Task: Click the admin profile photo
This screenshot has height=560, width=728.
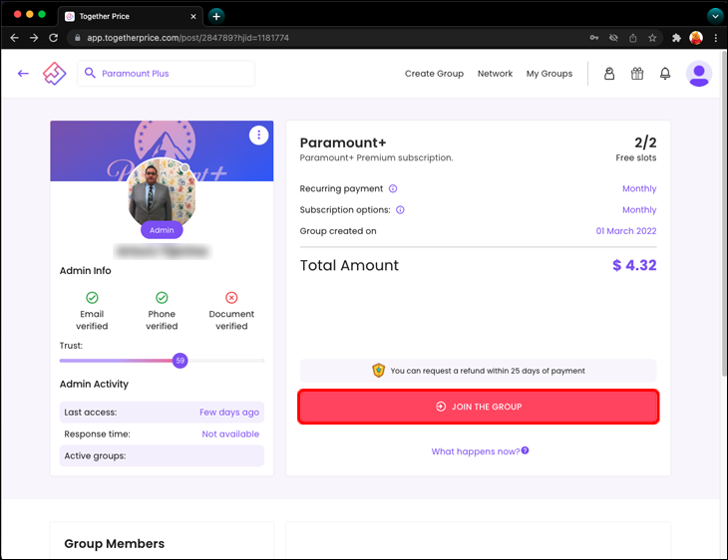Action: 162,191
